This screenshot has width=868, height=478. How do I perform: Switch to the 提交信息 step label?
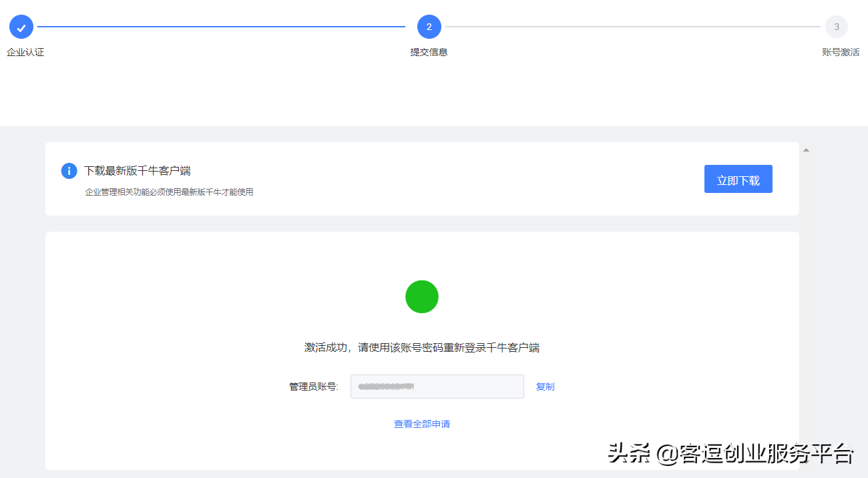429,51
